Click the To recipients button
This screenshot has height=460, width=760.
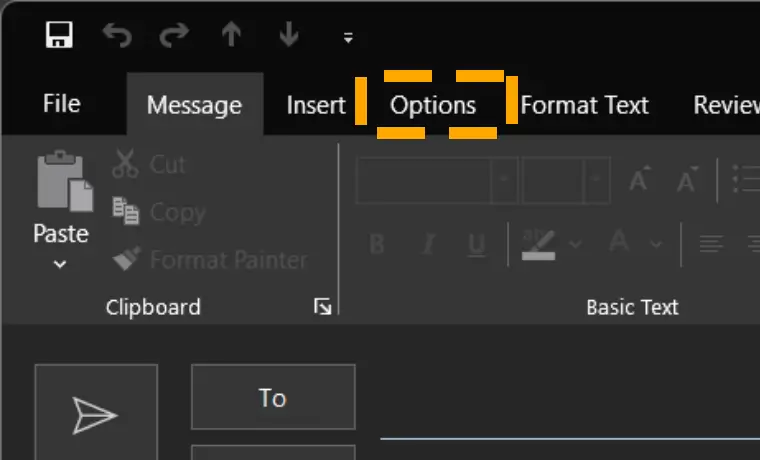pos(273,397)
